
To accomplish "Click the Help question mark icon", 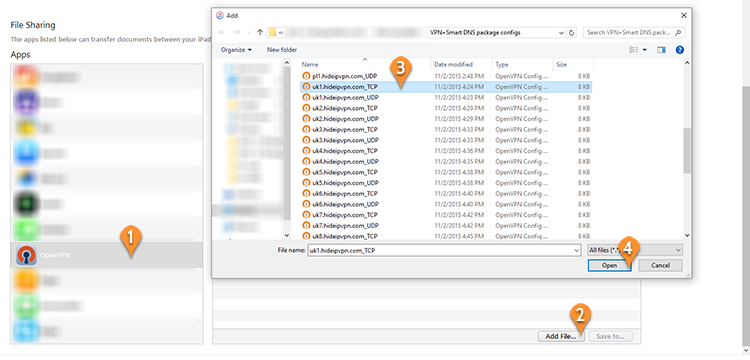I will click(x=680, y=50).
